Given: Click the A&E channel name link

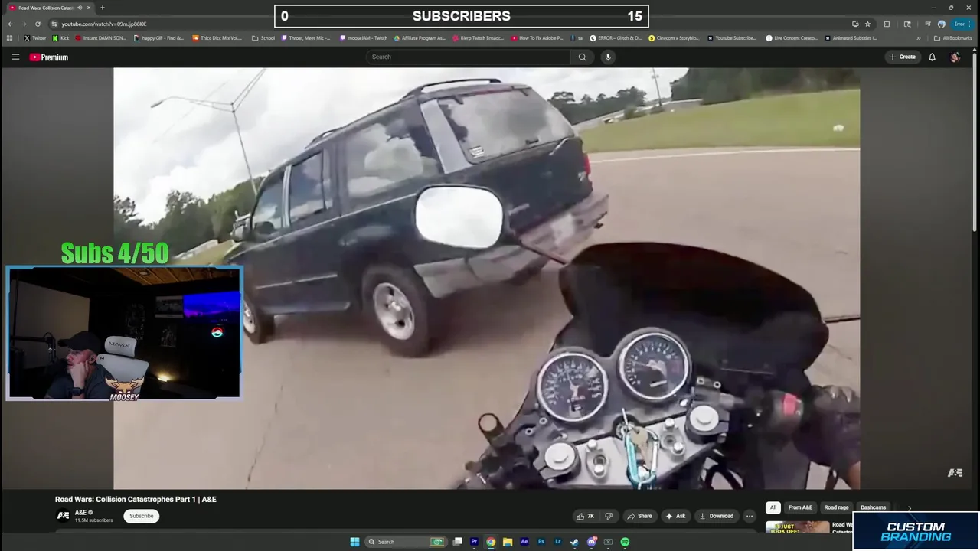Looking at the screenshot, I should pyautogui.click(x=80, y=512).
